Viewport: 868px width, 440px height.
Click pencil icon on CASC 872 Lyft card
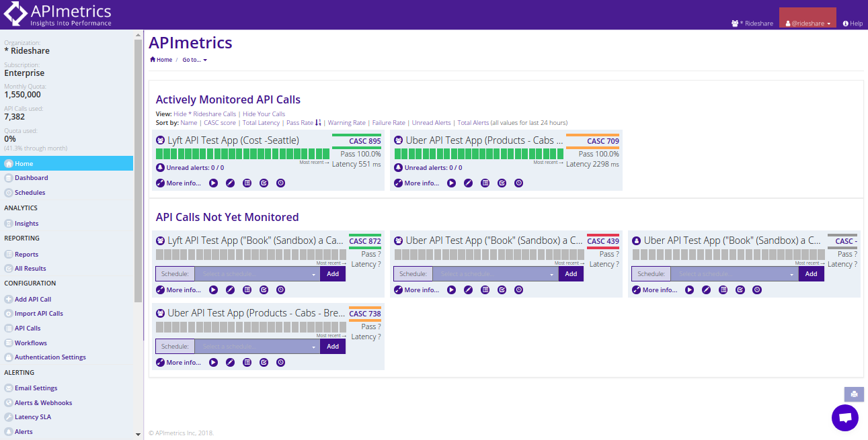230,290
